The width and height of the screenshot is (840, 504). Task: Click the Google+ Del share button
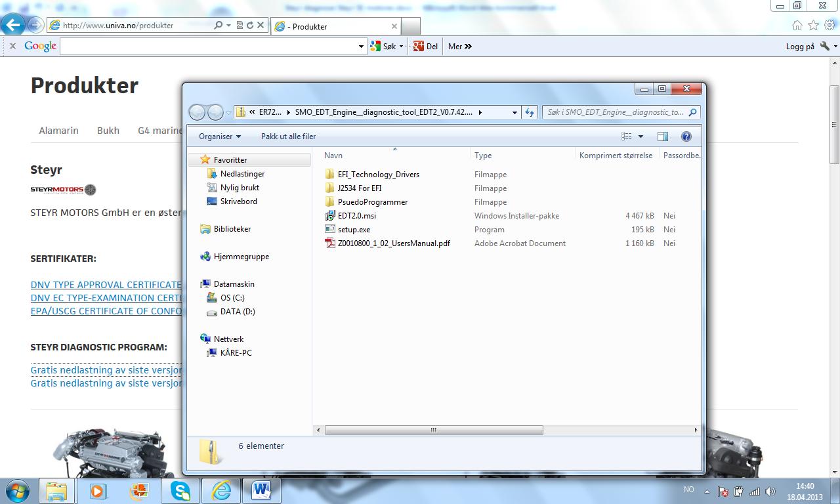425,46
